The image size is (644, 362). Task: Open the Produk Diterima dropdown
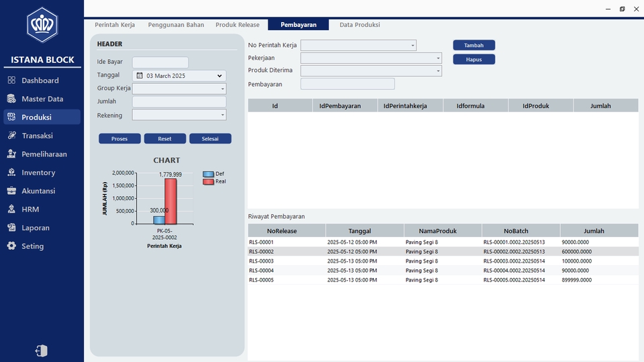point(438,71)
